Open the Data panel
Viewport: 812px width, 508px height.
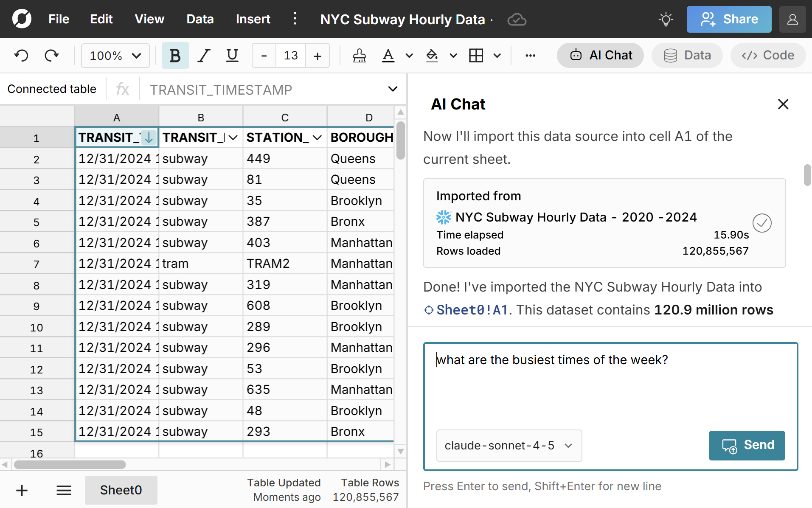[686, 55]
